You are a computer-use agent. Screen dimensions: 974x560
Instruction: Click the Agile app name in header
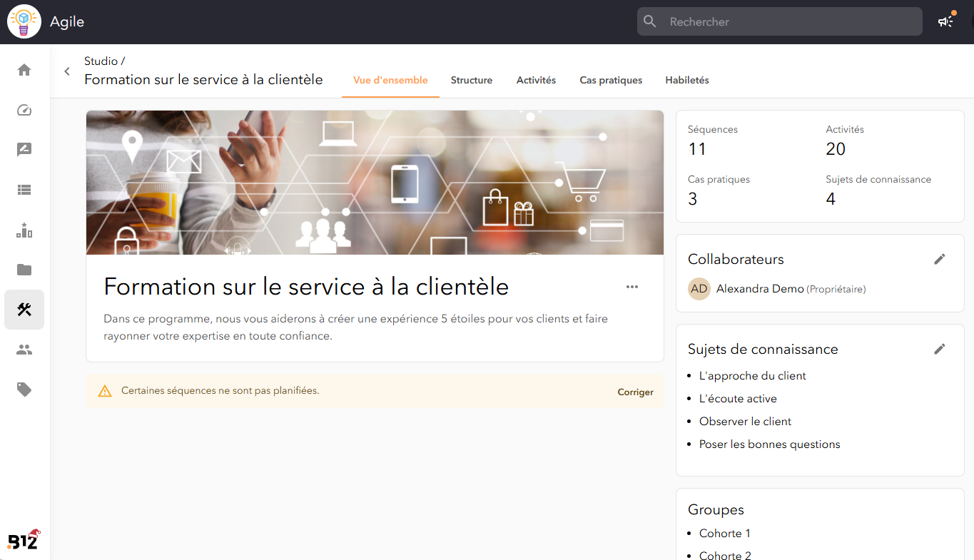[67, 21]
